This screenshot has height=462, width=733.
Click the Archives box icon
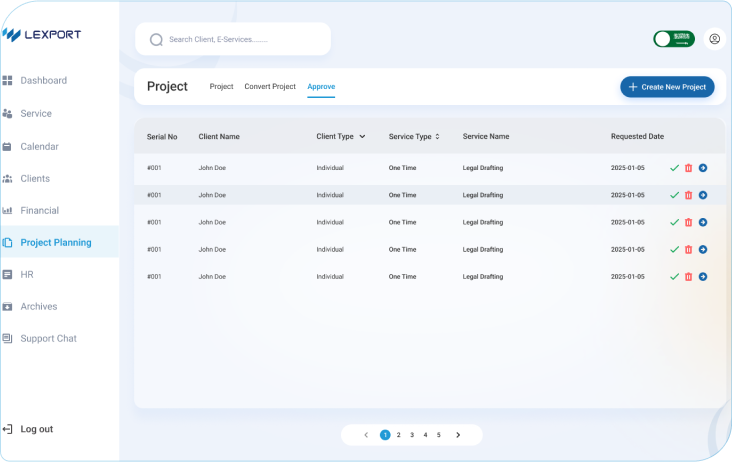pyautogui.click(x=8, y=307)
